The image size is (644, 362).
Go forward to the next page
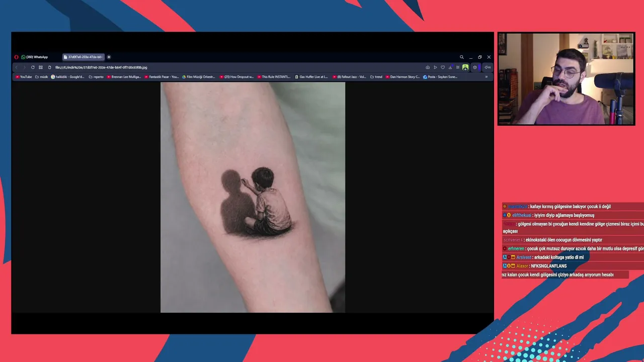point(24,67)
